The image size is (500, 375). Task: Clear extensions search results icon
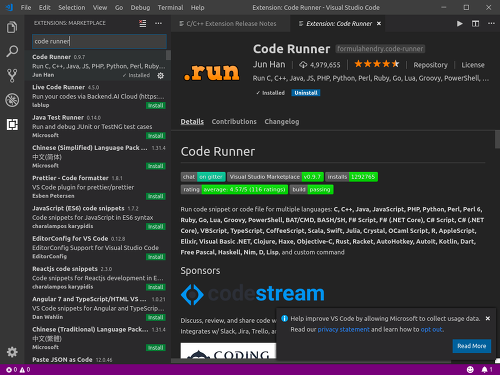click(x=143, y=23)
